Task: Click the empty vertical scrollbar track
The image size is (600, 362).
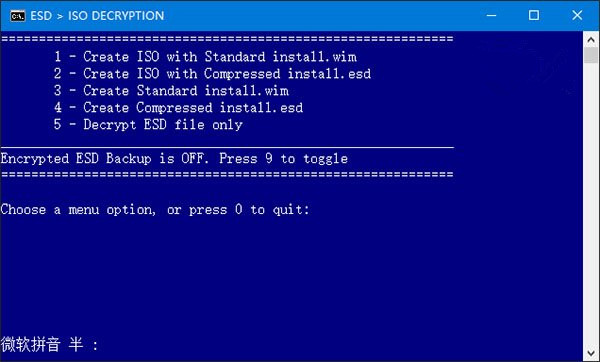Action: [591, 205]
